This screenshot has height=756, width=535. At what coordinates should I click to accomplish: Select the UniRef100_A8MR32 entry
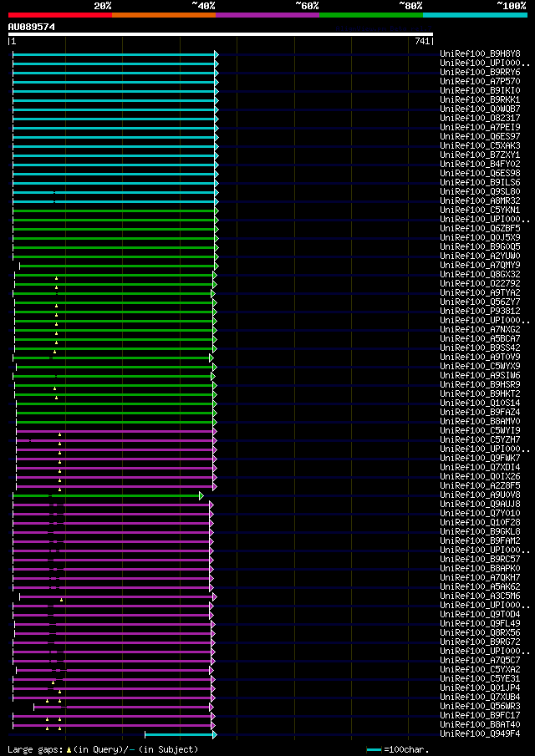(480, 200)
